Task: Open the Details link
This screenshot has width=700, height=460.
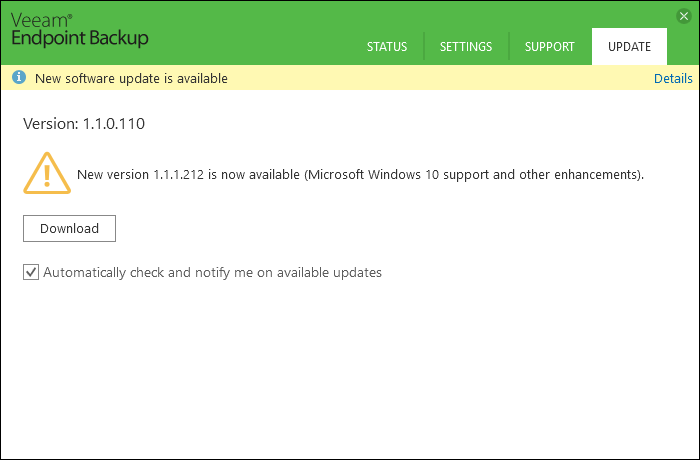Action: pos(673,79)
